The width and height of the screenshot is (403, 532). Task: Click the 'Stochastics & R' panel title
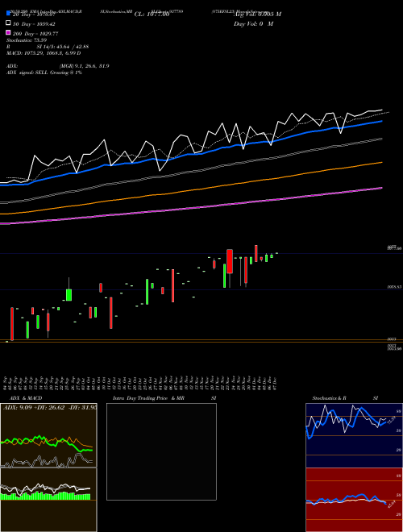(330, 398)
